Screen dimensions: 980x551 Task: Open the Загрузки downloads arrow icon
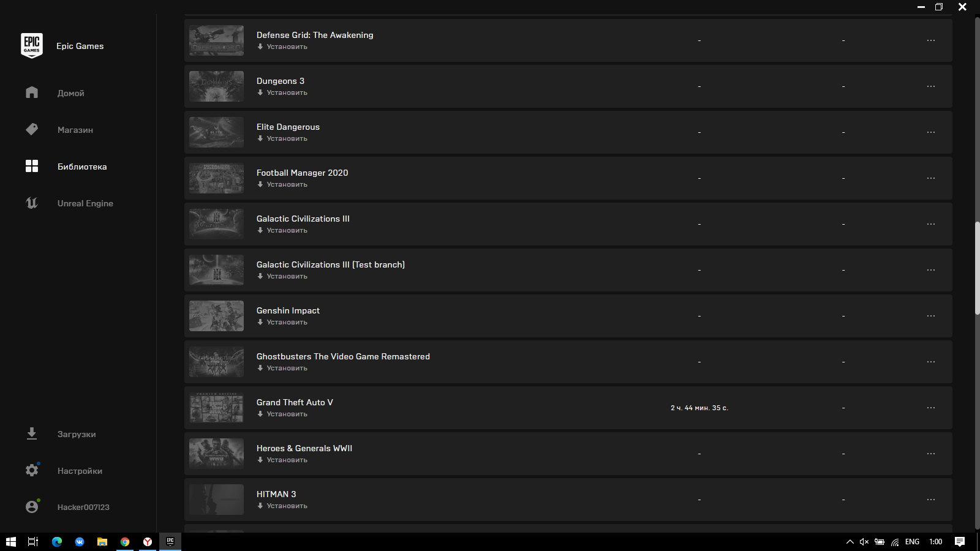32,433
